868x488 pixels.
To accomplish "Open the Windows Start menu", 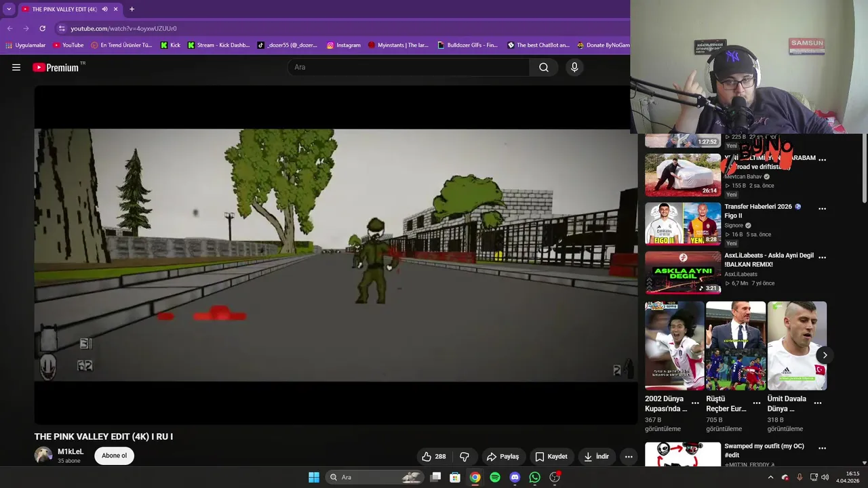I will (x=313, y=477).
